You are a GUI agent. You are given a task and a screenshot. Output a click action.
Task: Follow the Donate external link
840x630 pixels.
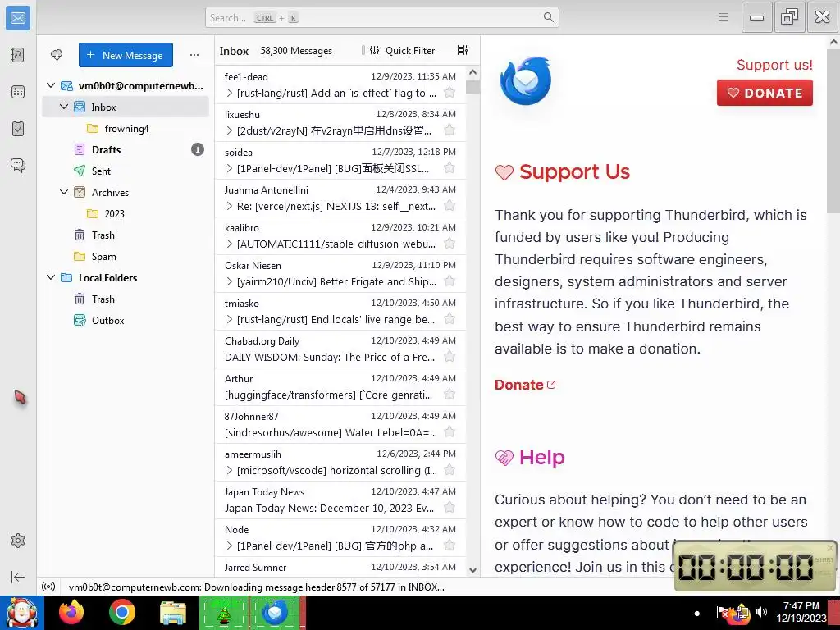coord(525,385)
